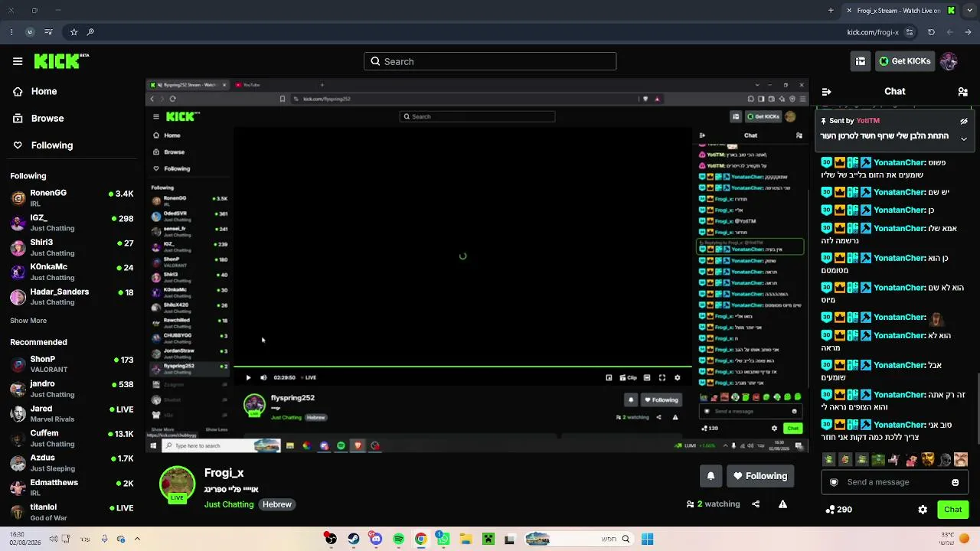Click the Hebrew language tag
This screenshot has width=980, height=551.
point(277,505)
